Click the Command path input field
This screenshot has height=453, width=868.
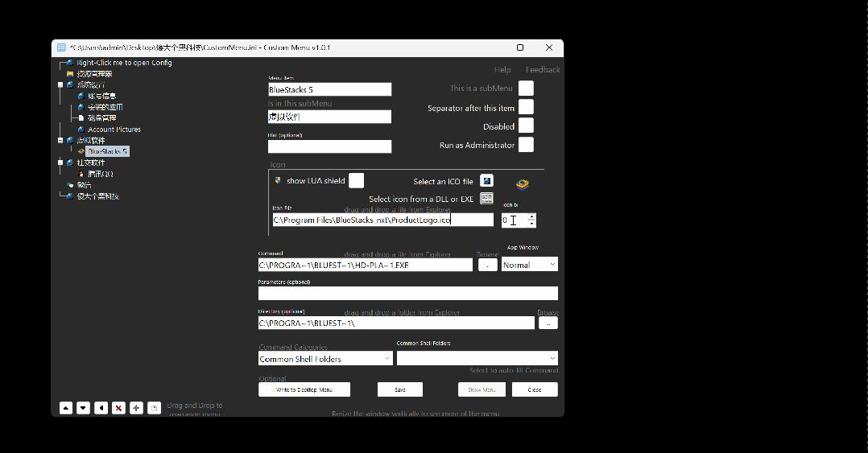pyautogui.click(x=366, y=265)
